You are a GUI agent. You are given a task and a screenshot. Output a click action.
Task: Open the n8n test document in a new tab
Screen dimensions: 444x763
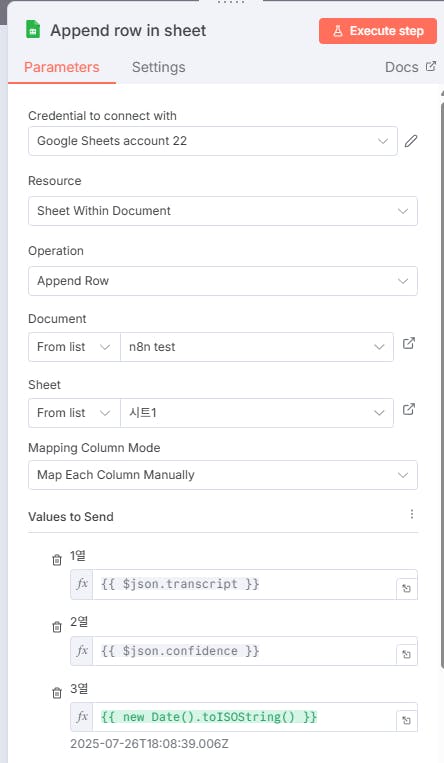(409, 344)
